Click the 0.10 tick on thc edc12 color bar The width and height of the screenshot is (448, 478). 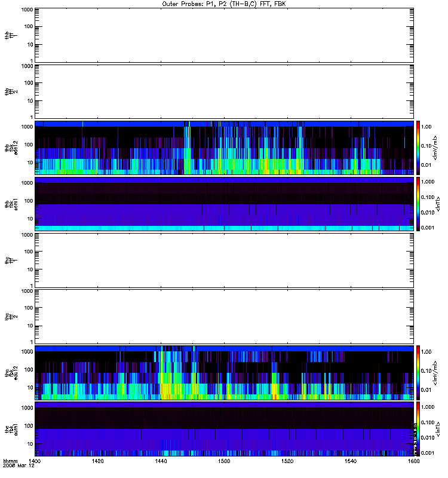(x=426, y=370)
